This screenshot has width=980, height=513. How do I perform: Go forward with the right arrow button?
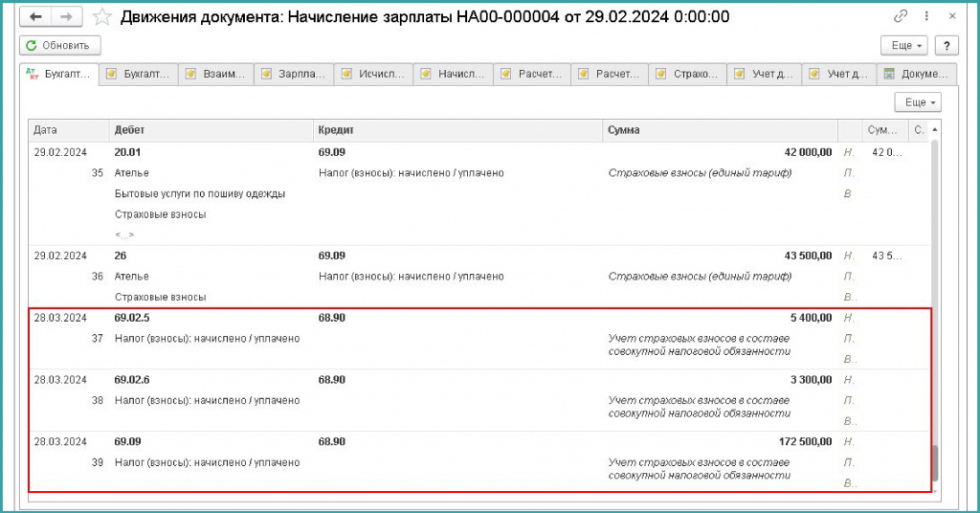(67, 17)
